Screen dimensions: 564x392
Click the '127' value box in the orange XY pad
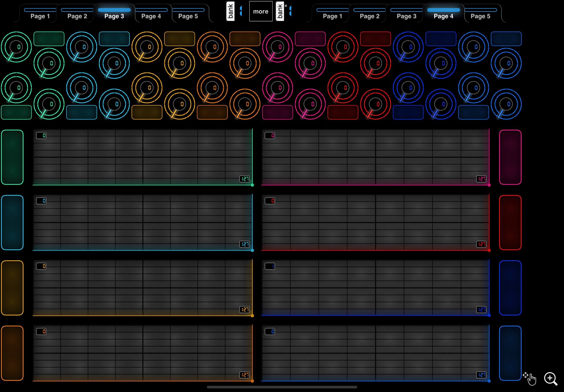pyautogui.click(x=244, y=375)
